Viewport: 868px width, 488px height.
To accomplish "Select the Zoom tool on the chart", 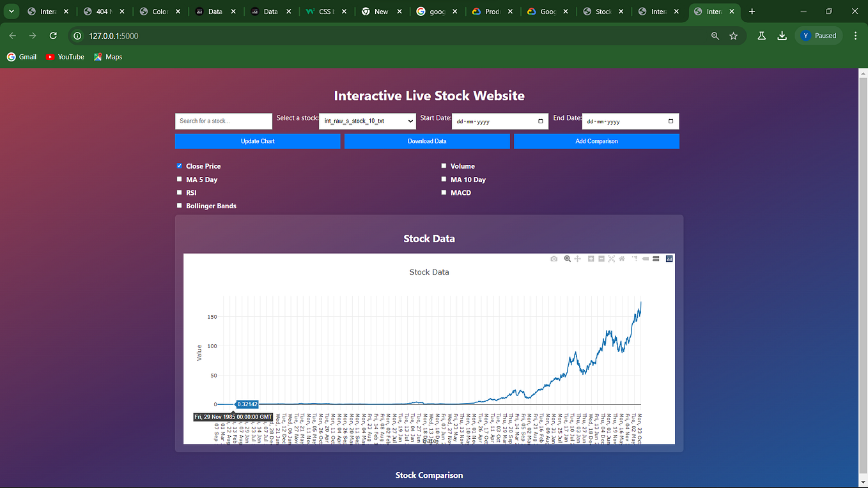I will (568, 259).
